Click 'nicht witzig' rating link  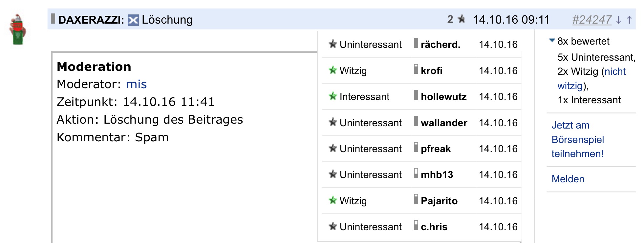[x=591, y=79]
